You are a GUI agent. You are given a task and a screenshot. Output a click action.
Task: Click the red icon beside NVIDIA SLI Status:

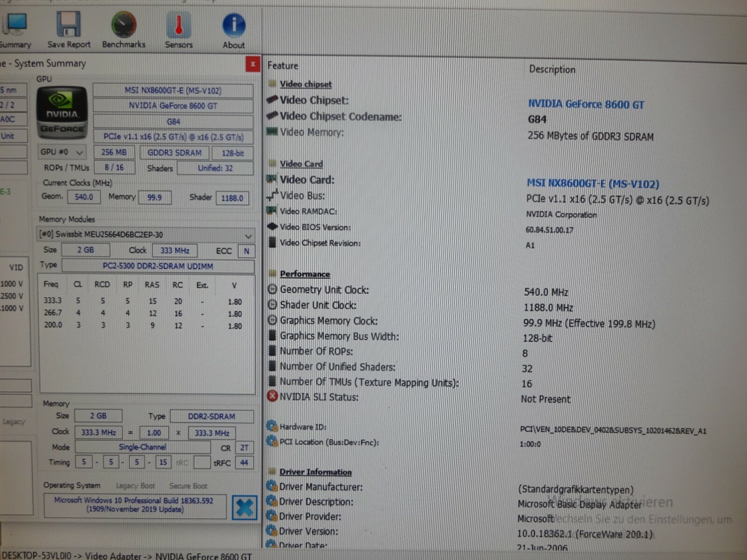[273, 396]
